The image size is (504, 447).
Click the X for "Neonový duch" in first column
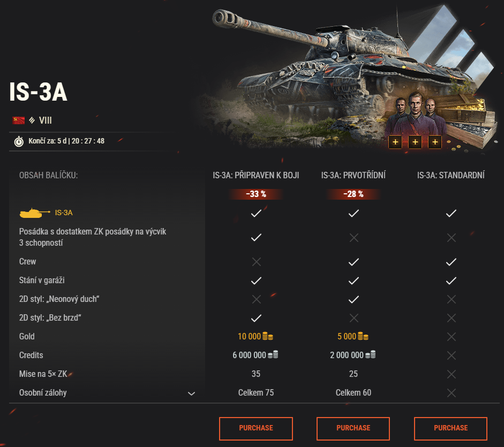pyautogui.click(x=256, y=299)
